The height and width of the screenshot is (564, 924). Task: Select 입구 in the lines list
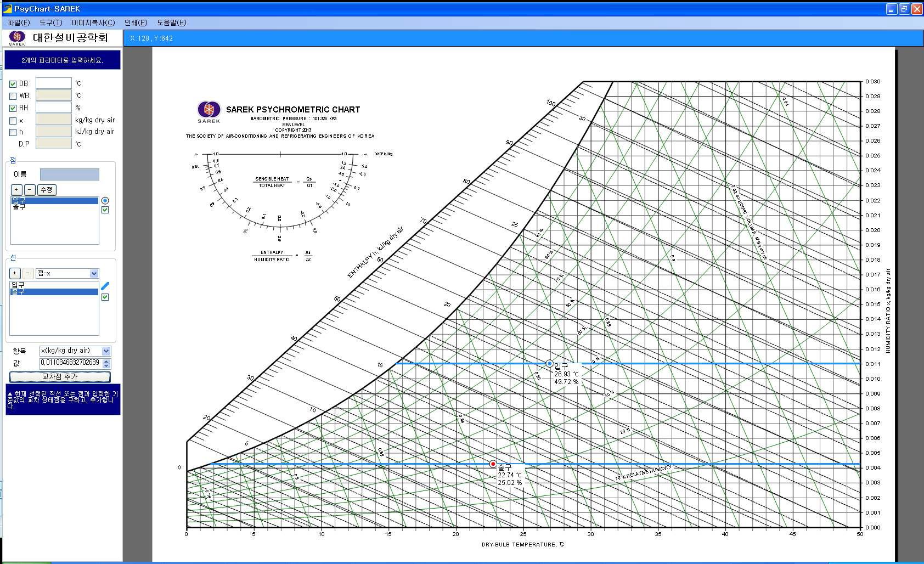click(54, 285)
